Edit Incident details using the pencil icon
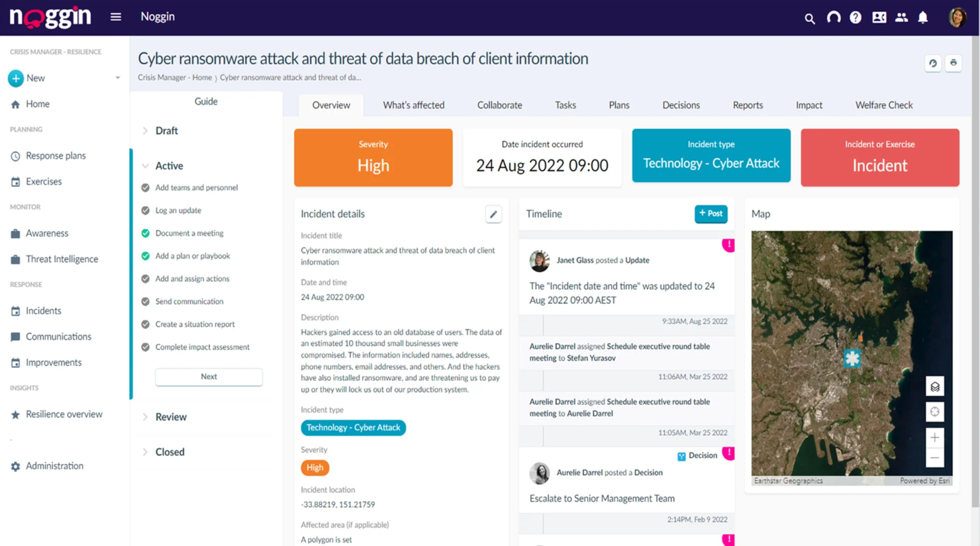Screen dimensions: 980x546 pyautogui.click(x=493, y=214)
